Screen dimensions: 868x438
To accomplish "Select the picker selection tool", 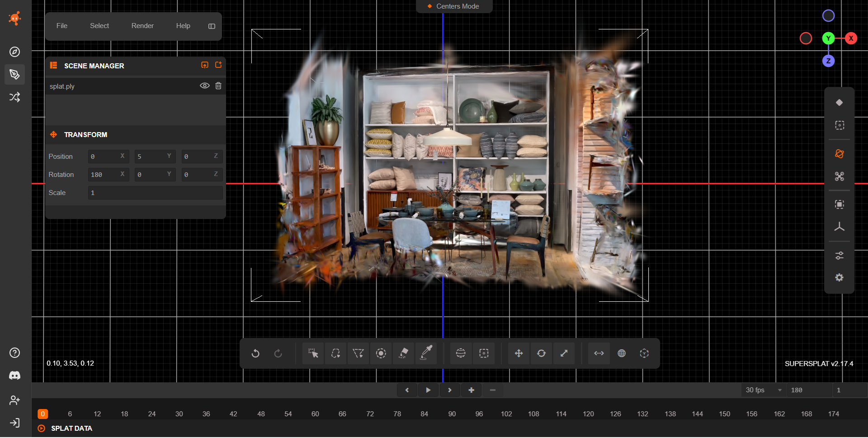I will 313,353.
